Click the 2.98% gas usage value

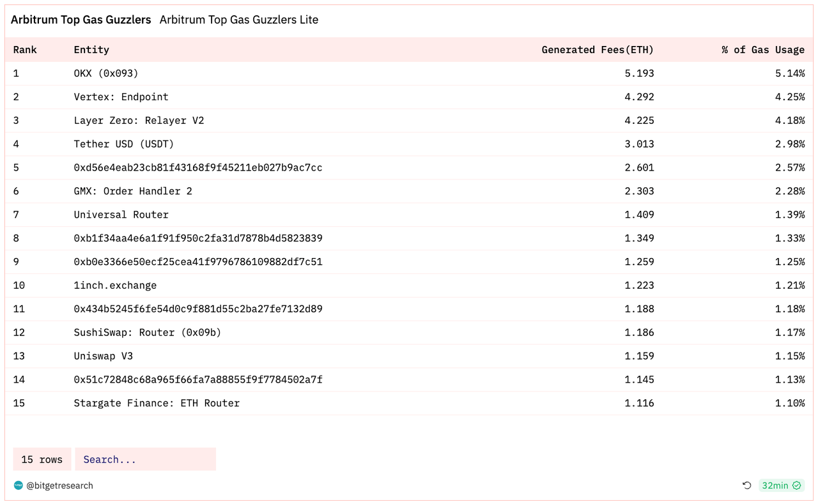tap(790, 144)
